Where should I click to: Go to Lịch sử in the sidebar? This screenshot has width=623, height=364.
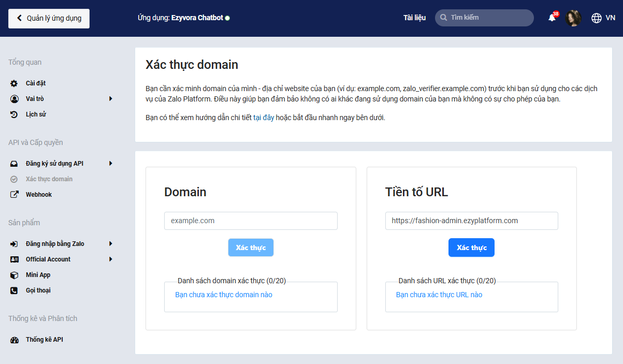[x=36, y=114]
